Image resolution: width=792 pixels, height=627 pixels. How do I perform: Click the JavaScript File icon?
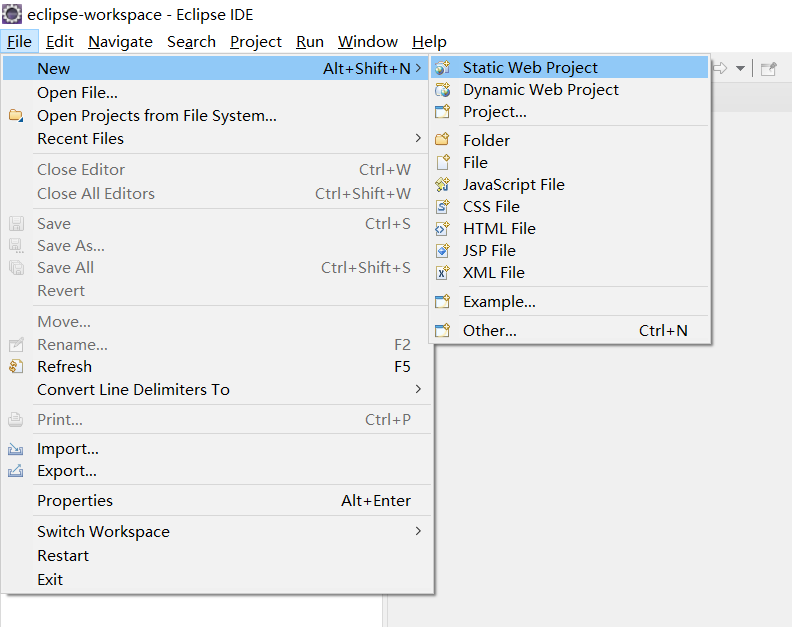pyautogui.click(x=443, y=184)
